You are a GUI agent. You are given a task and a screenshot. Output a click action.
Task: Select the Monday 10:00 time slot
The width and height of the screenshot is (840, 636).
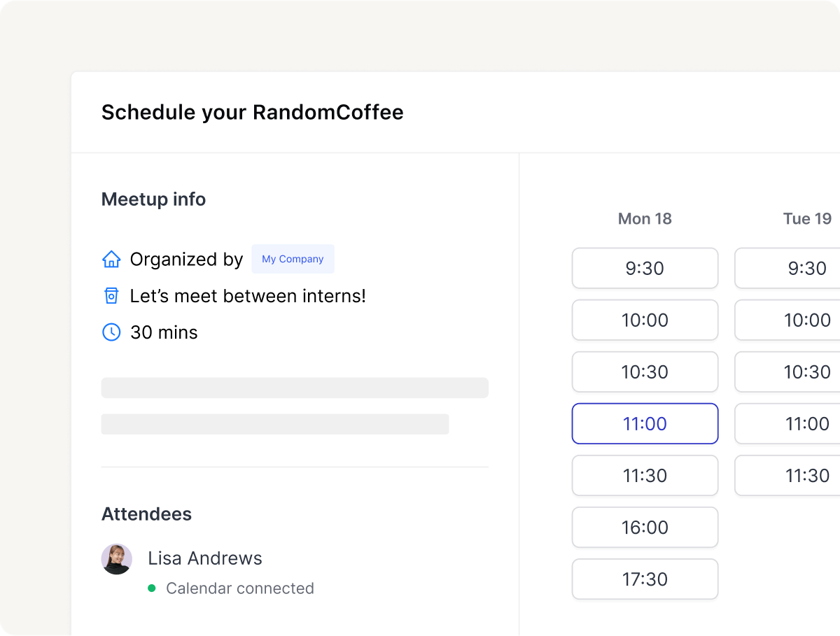[645, 320]
